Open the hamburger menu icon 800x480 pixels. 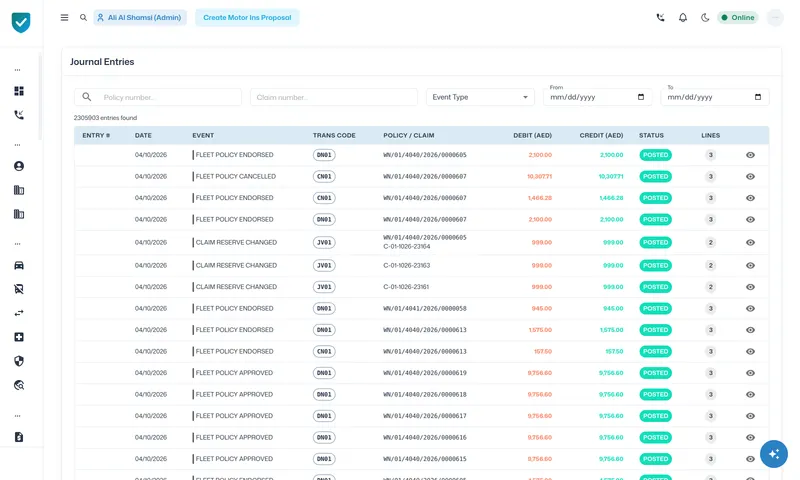(64, 17)
